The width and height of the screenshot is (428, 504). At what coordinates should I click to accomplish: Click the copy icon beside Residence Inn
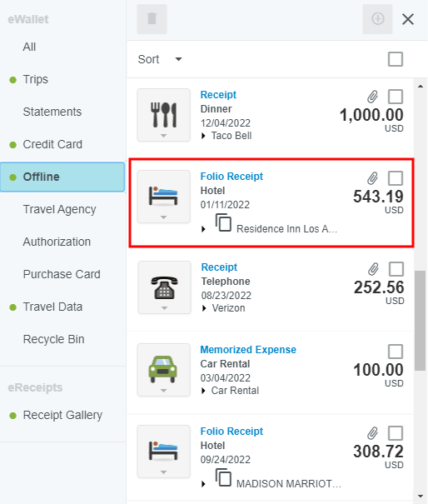pyautogui.click(x=223, y=222)
